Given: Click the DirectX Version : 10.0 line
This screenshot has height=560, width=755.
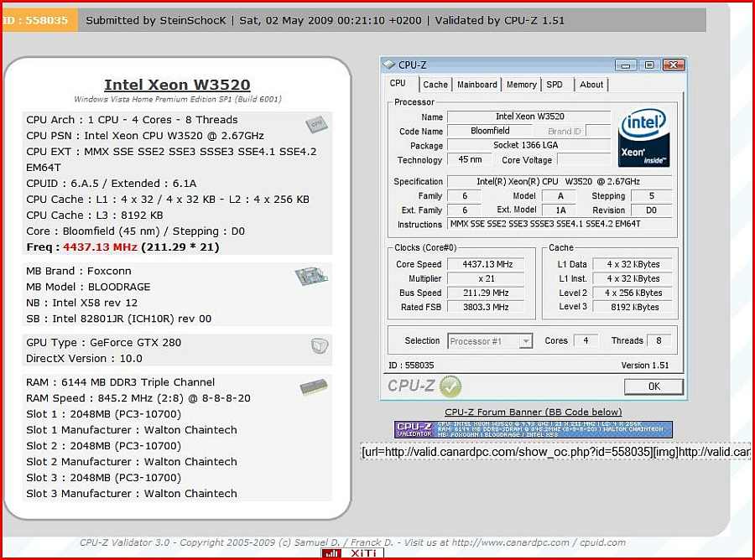Looking at the screenshot, I should 84,359.
